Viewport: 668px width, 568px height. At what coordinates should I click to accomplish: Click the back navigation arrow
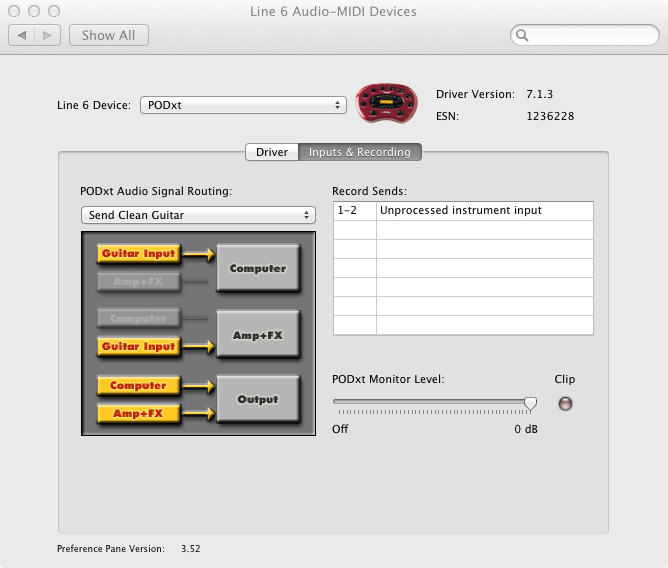(x=22, y=35)
